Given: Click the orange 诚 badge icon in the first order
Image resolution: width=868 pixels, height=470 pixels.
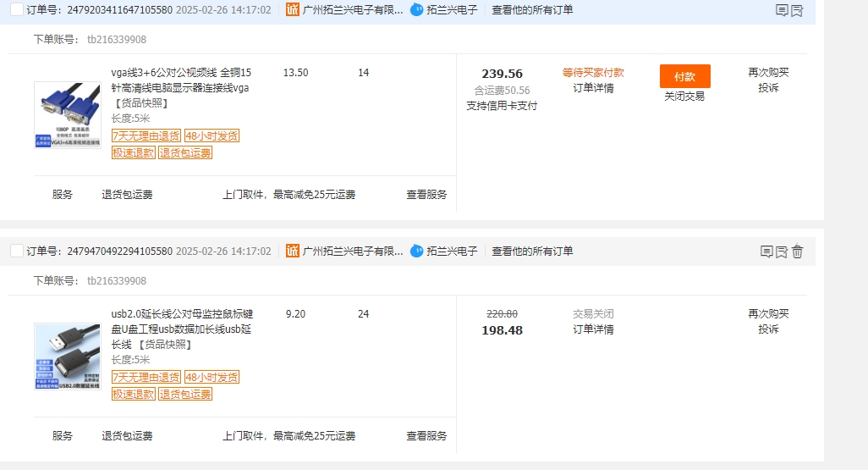Looking at the screenshot, I should 293,10.
